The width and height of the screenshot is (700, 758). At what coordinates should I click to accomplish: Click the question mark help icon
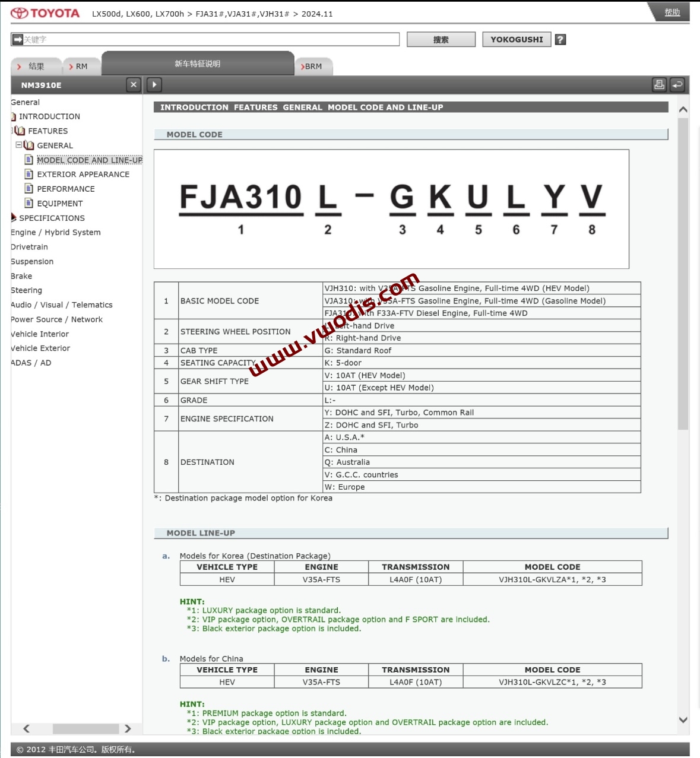coord(560,40)
